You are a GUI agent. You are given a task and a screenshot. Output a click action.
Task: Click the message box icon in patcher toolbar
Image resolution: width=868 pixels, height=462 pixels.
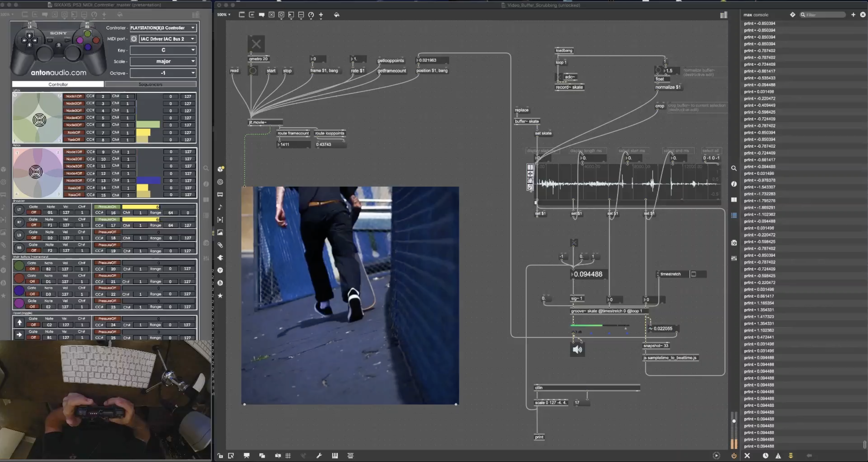252,15
